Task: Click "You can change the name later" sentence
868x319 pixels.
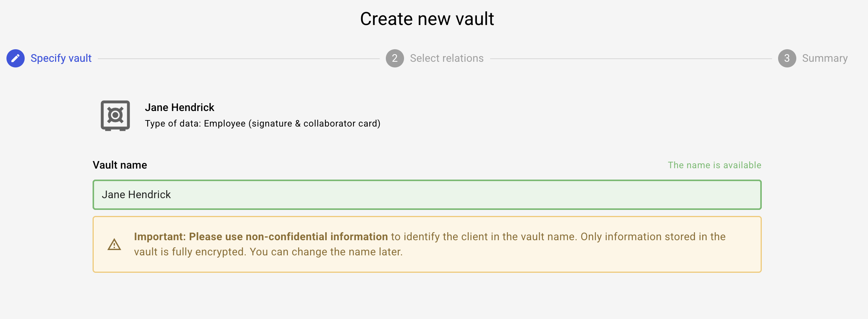Action: [326, 252]
